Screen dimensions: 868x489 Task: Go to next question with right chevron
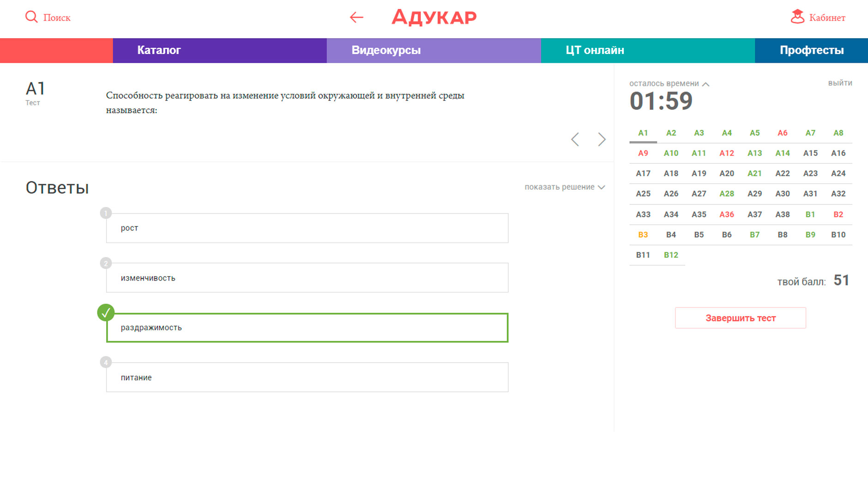602,139
